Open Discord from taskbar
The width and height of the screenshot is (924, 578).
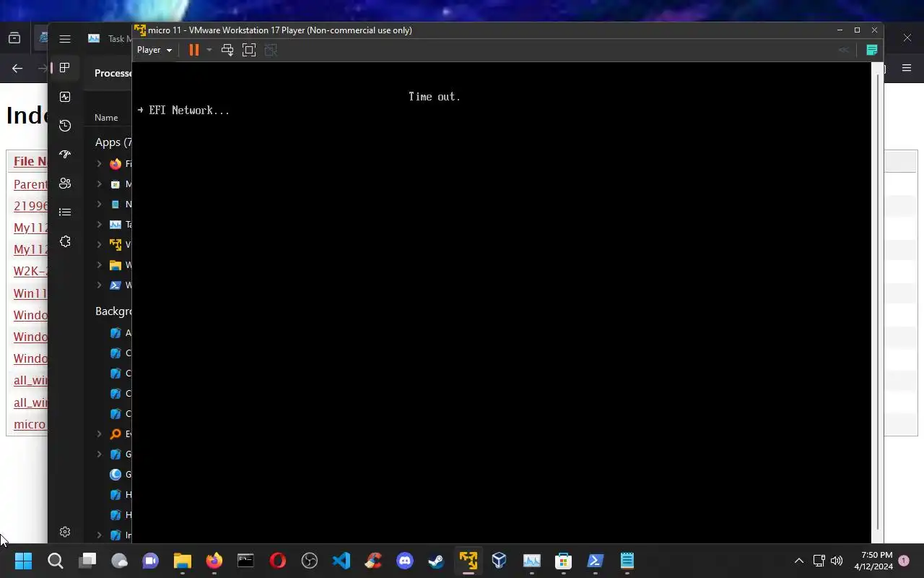(405, 561)
